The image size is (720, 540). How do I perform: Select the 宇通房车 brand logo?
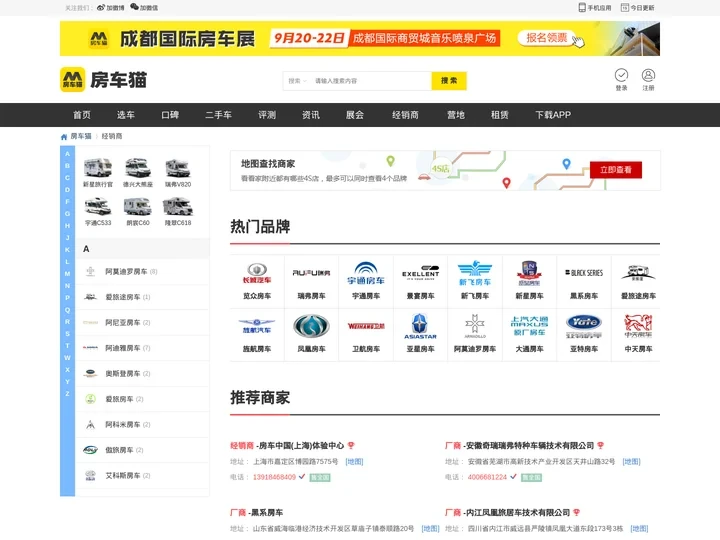pyautogui.click(x=366, y=273)
